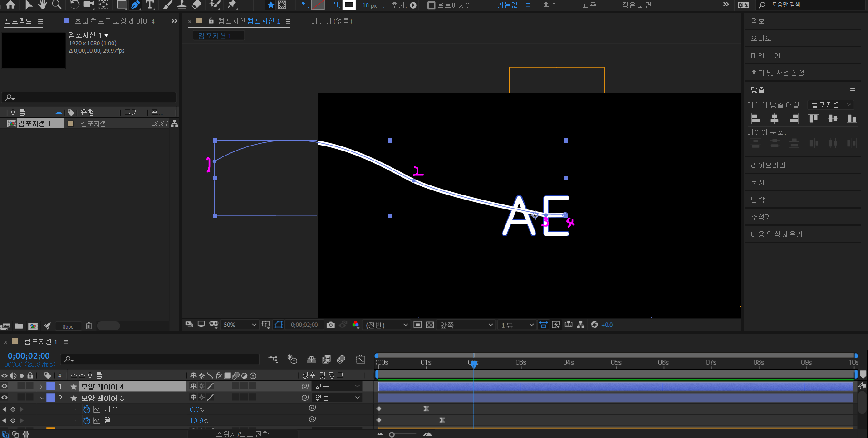
Task: Select the Roto Brush tool
Action: click(215, 5)
